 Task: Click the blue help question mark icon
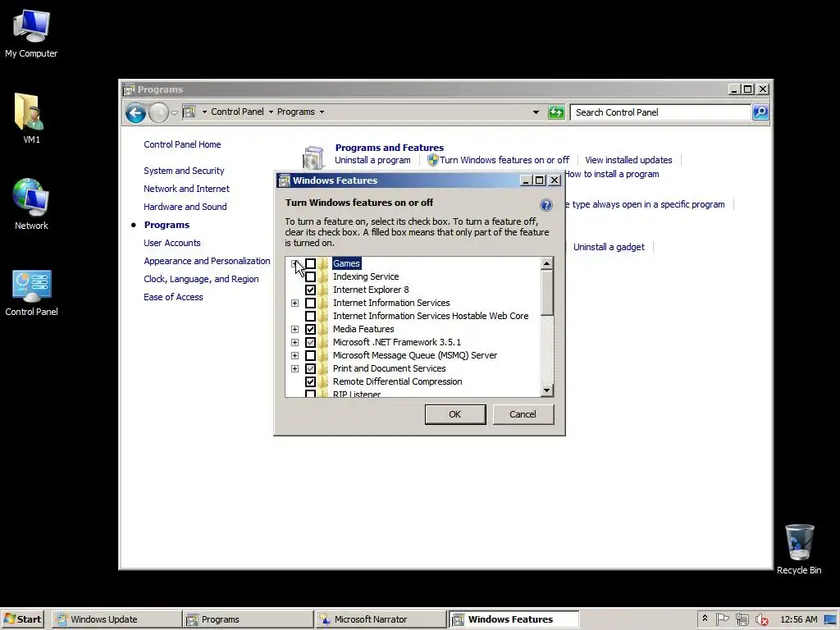click(546, 204)
